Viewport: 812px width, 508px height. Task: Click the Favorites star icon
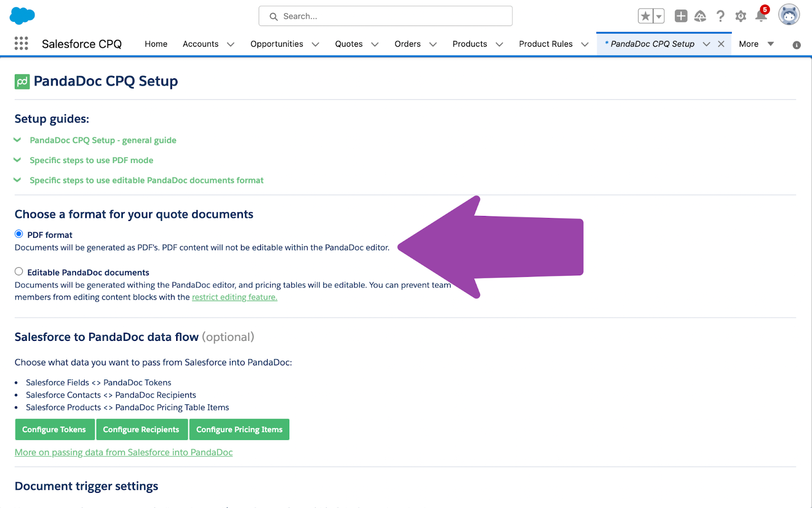646,16
